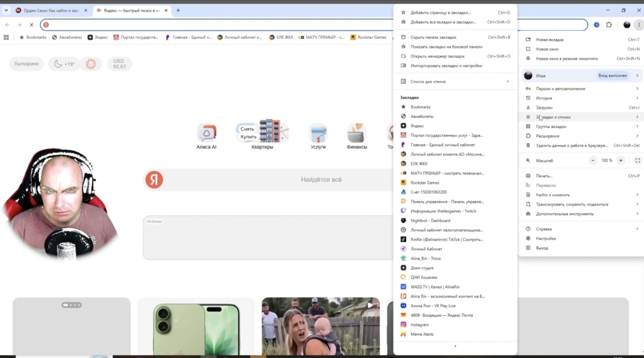Open the Алиса AI service icon

click(x=206, y=136)
